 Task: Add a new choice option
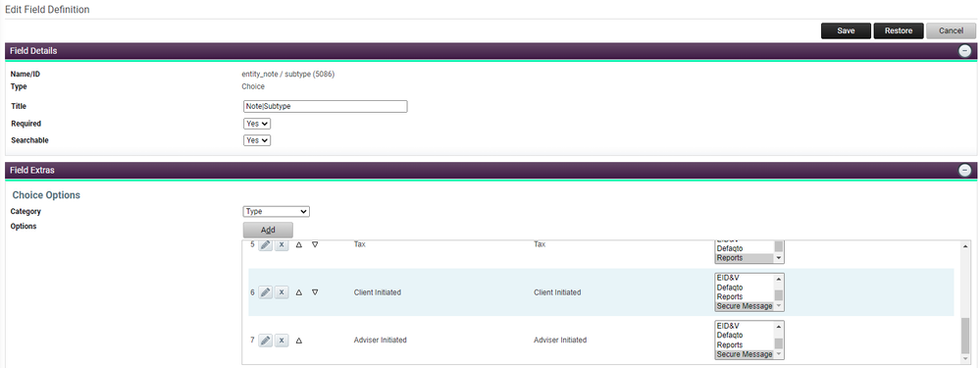[x=268, y=230]
